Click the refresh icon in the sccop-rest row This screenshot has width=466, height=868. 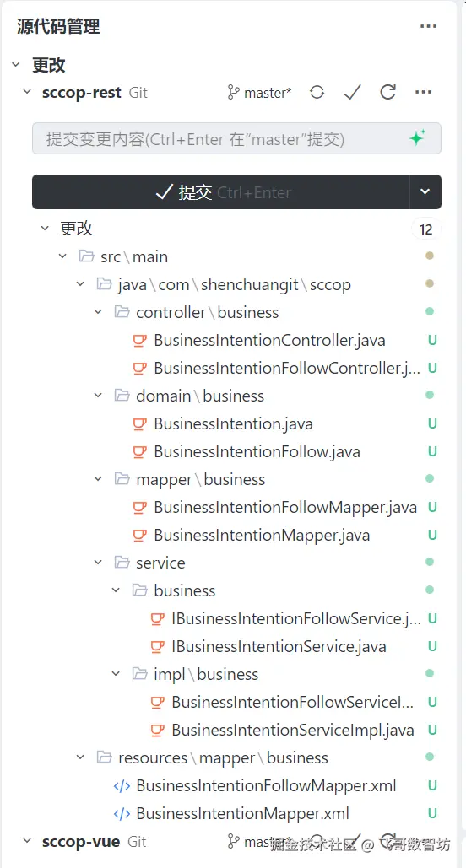[x=387, y=93]
